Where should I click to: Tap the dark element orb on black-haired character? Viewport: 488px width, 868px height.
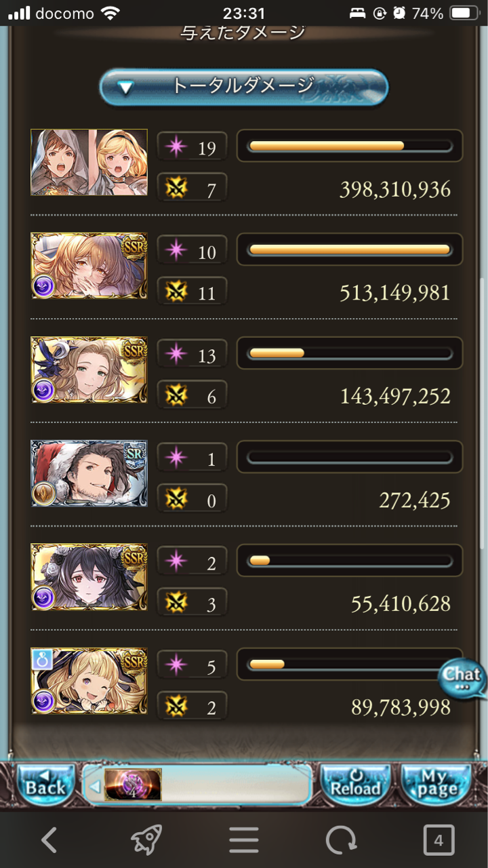click(43, 597)
